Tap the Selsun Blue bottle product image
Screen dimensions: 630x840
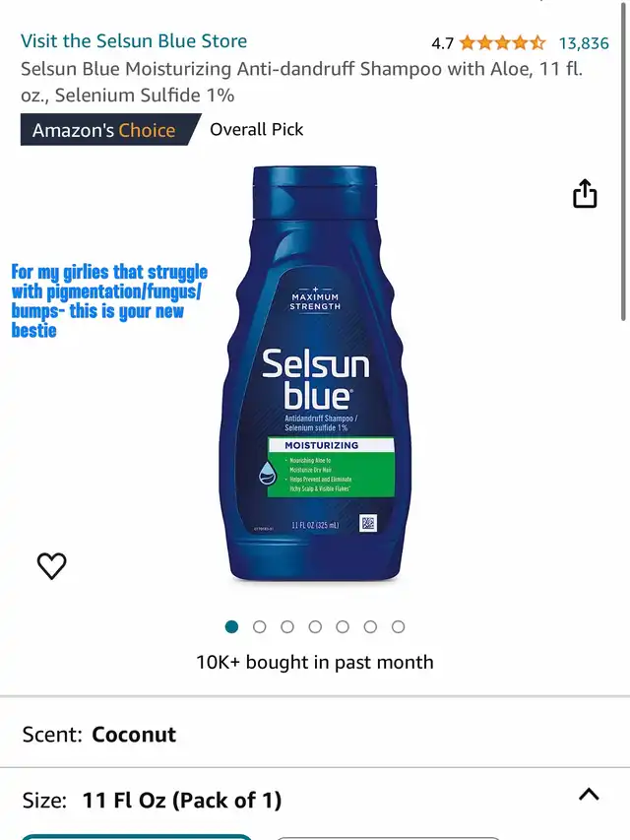click(x=315, y=374)
